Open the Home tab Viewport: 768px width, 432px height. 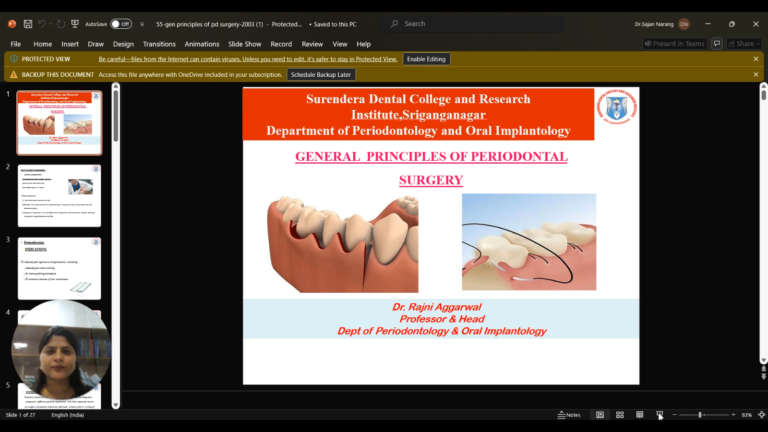point(43,44)
